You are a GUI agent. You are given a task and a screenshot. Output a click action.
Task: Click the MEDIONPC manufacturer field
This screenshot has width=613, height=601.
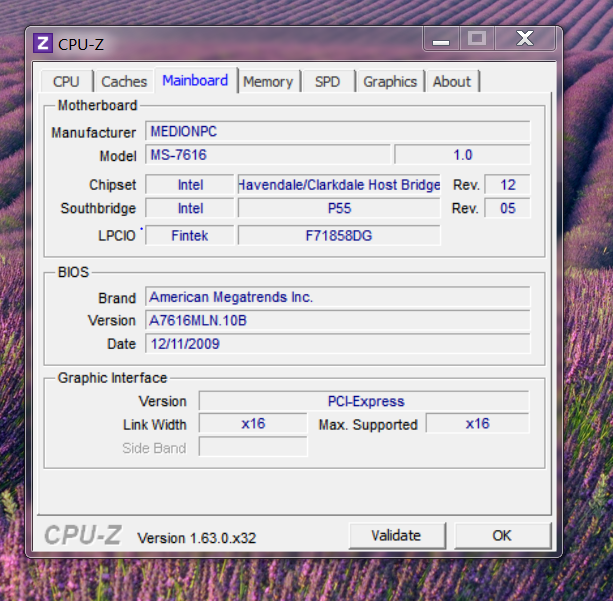tap(337, 131)
